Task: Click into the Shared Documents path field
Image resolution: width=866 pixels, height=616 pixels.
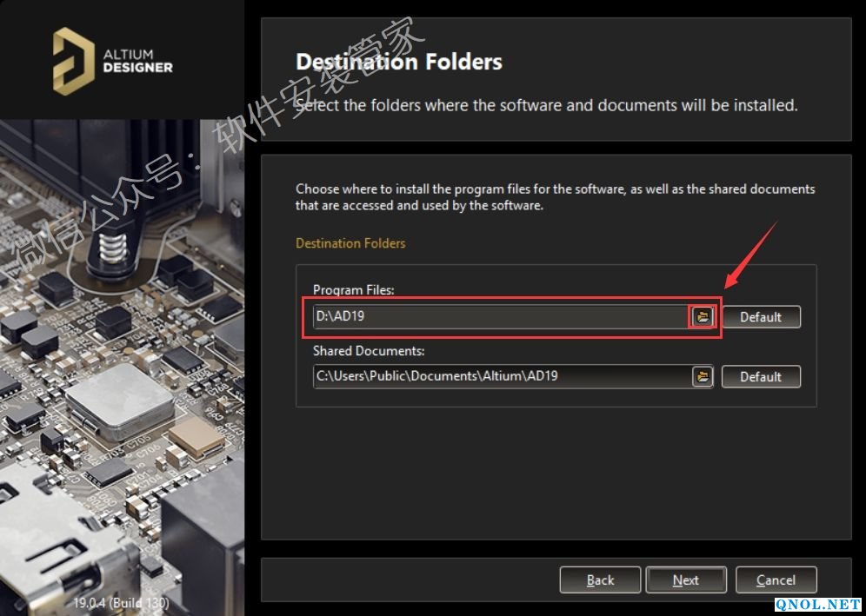Action: coord(500,377)
